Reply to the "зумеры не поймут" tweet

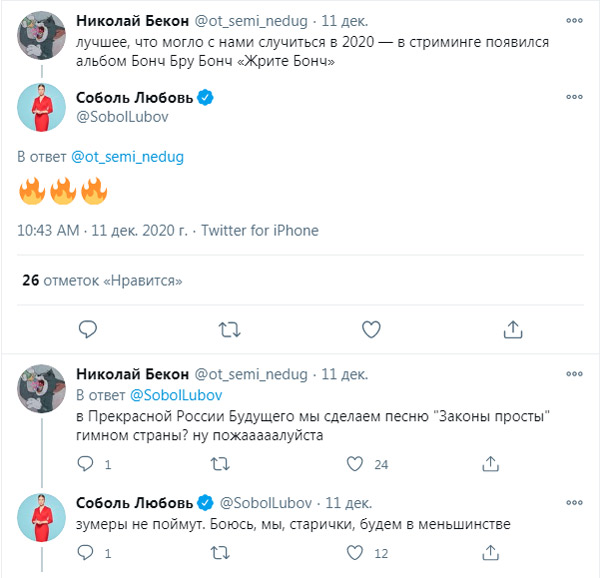pyautogui.click(x=88, y=552)
